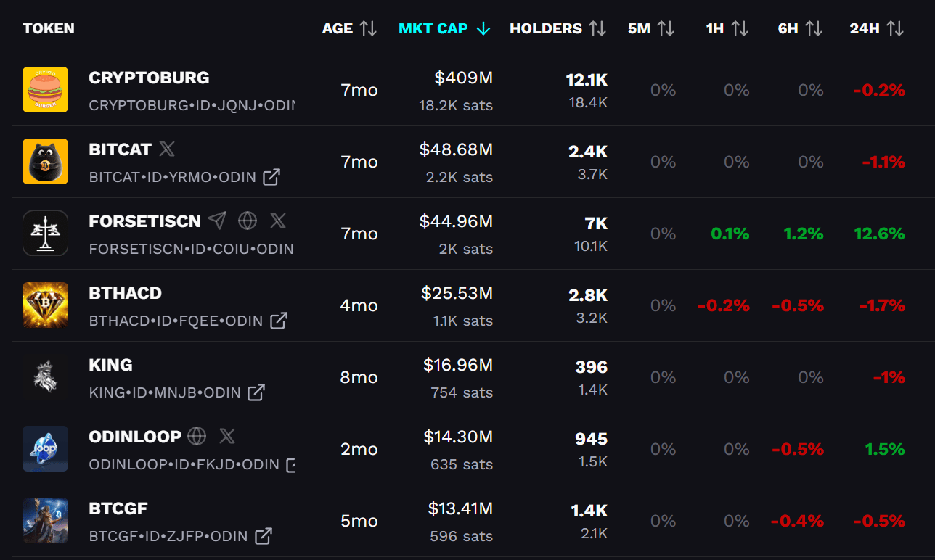Open the CRYPTOBURG token row

(x=149, y=78)
